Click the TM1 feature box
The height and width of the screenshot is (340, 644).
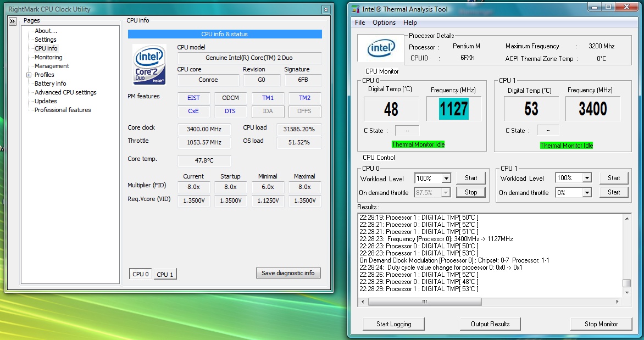[268, 98]
